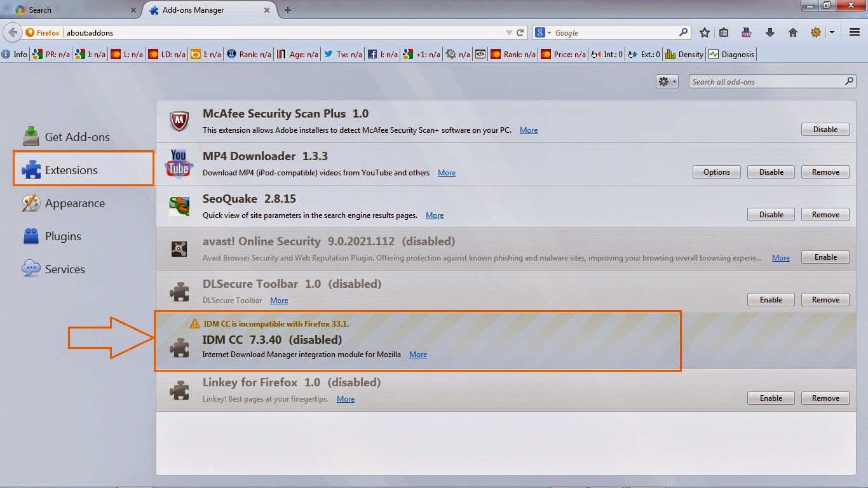This screenshot has height=488, width=868.
Task: Open the Google search engine selector dropdown
Action: pos(543,32)
